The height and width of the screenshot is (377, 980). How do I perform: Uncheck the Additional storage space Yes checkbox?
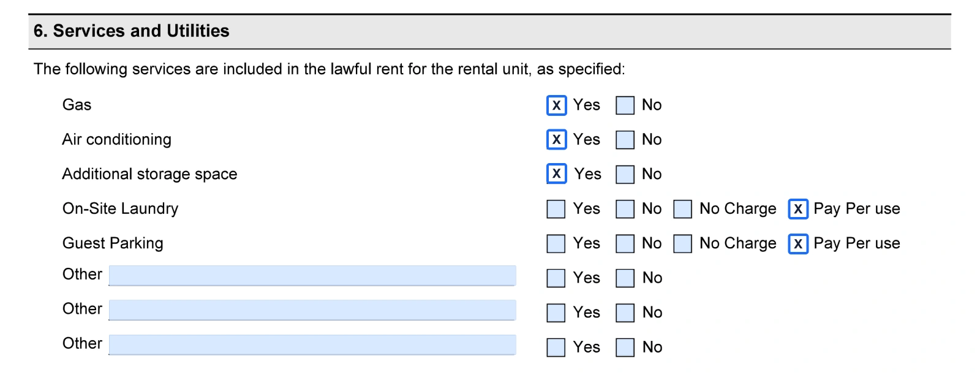pos(556,174)
